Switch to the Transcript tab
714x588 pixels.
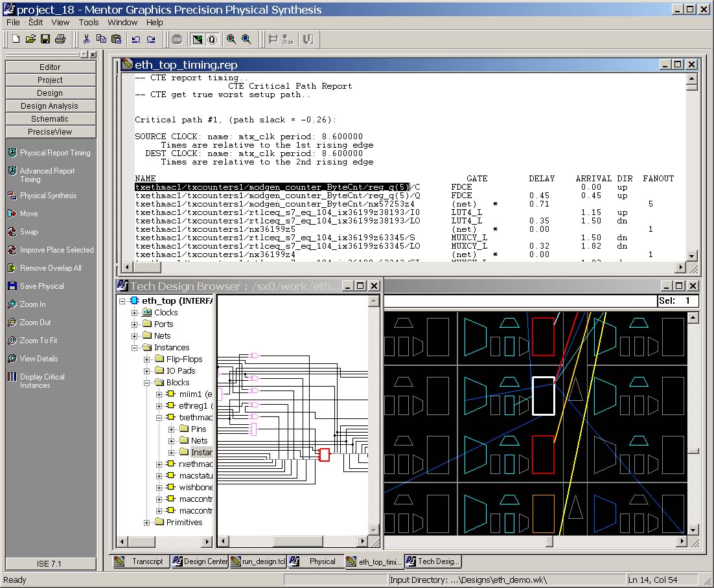tap(141, 561)
